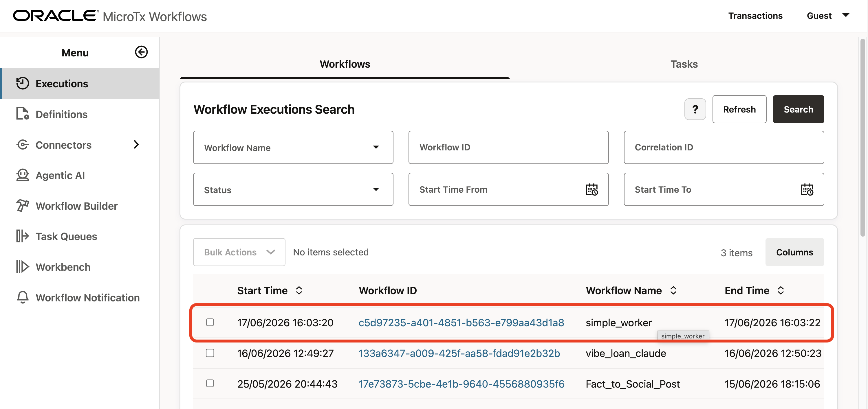Check the Fact_to_Social_Post execution row

(x=210, y=384)
